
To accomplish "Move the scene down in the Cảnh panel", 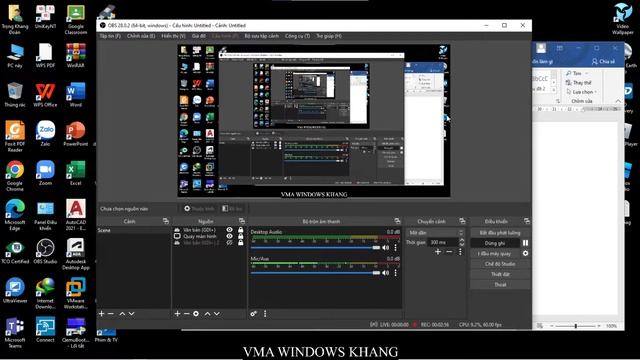I will pos(131,313).
